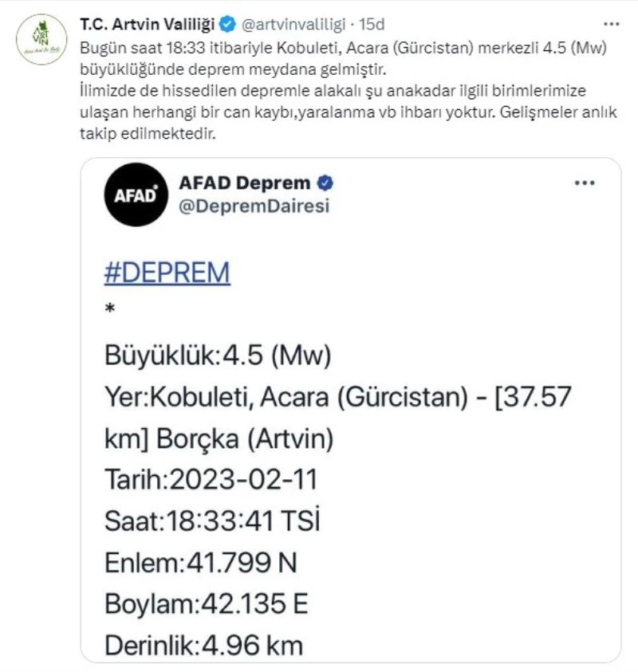Click the verified badge beside AFAD Deprem
Viewport: 638px width, 672px height.
point(325,183)
